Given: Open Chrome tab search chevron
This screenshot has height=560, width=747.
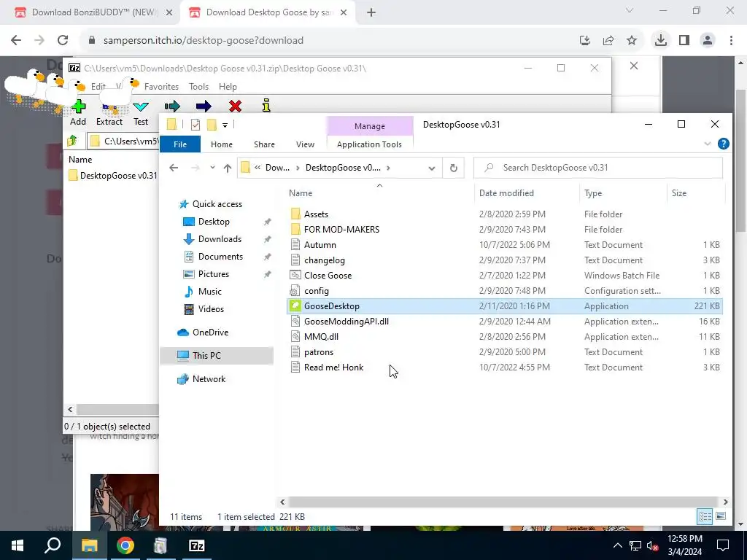Looking at the screenshot, I should [x=630, y=10].
